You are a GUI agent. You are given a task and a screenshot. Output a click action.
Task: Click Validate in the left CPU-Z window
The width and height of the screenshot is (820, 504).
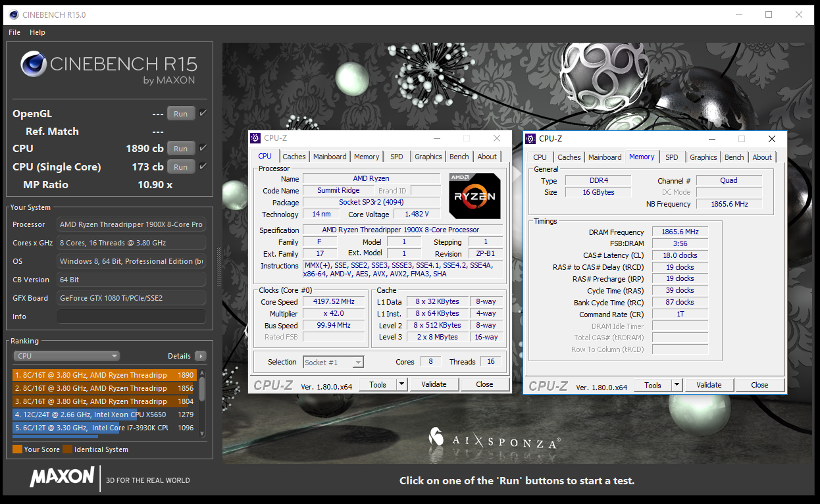click(x=434, y=384)
